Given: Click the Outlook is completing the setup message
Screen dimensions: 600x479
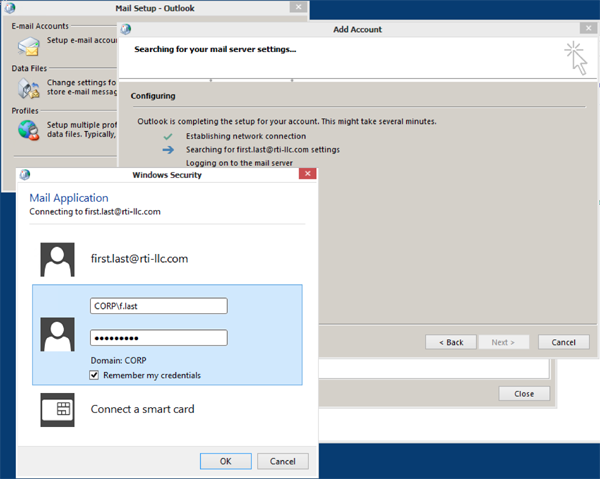Looking at the screenshot, I should (287, 121).
